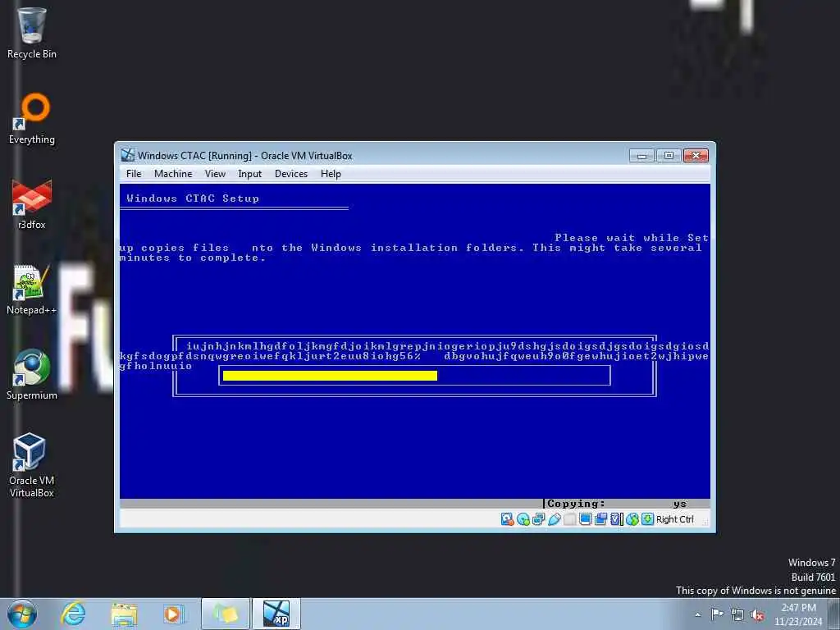Click the VirtualBox window resize grip
Viewport: 840px width, 630px height.
[706, 522]
